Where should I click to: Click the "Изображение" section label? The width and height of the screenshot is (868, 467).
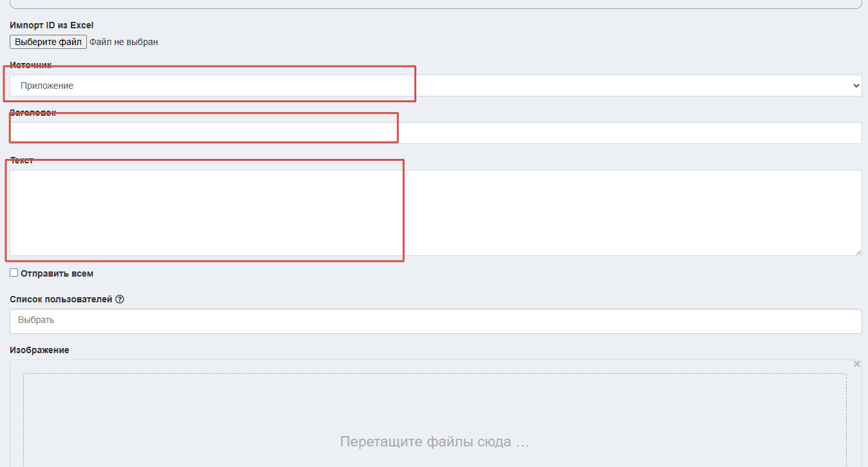(x=39, y=350)
